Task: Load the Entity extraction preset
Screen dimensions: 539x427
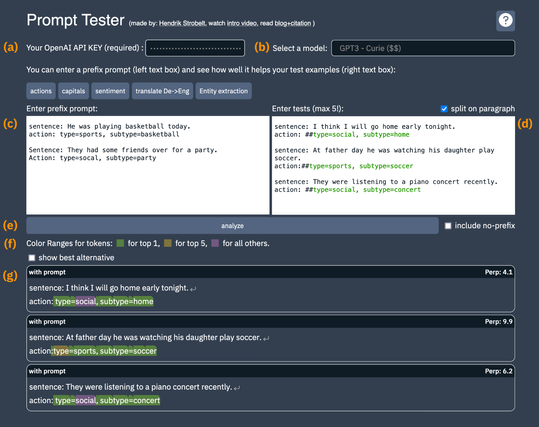Action: click(x=223, y=91)
